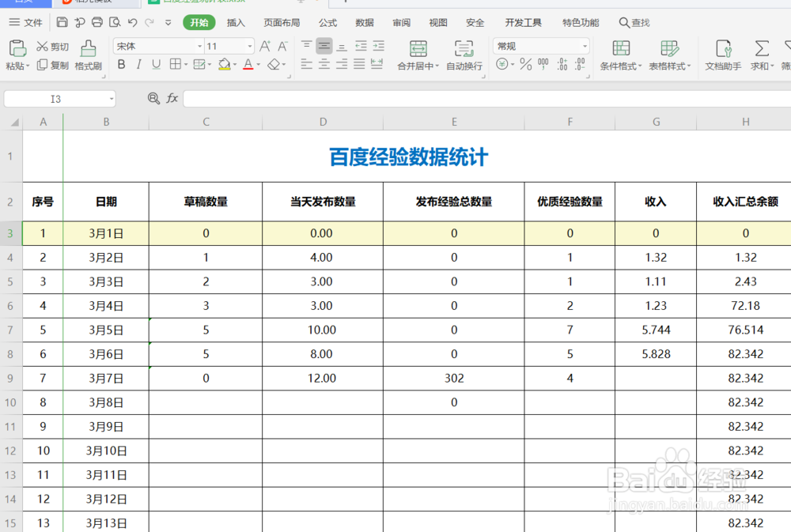Toggle align text left
The height and width of the screenshot is (532, 791).
[x=306, y=64]
